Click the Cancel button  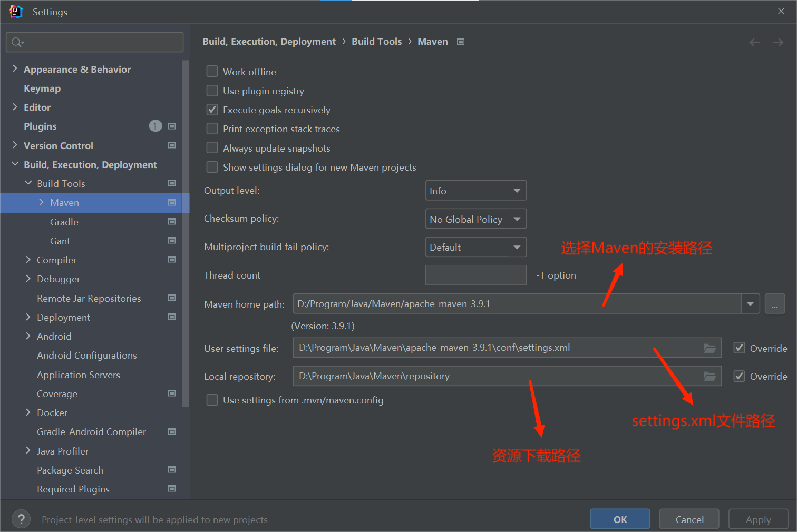(689, 519)
